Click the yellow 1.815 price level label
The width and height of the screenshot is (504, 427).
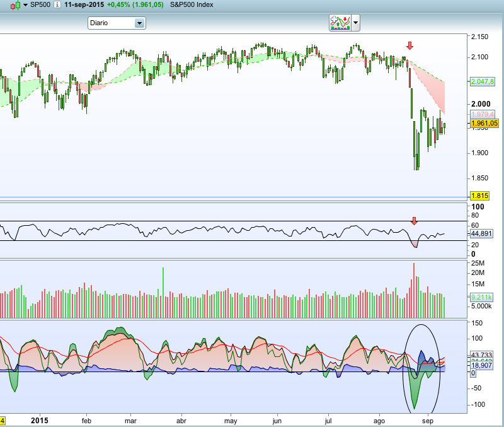pos(479,196)
